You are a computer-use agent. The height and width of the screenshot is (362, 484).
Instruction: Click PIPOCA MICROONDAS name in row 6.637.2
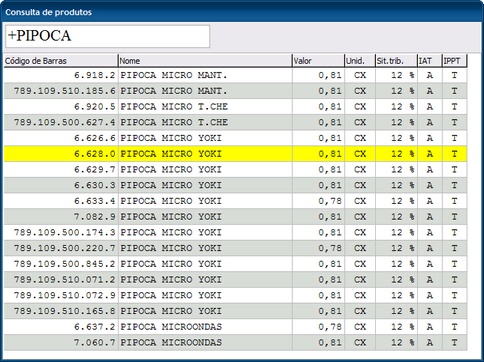pos(171,327)
